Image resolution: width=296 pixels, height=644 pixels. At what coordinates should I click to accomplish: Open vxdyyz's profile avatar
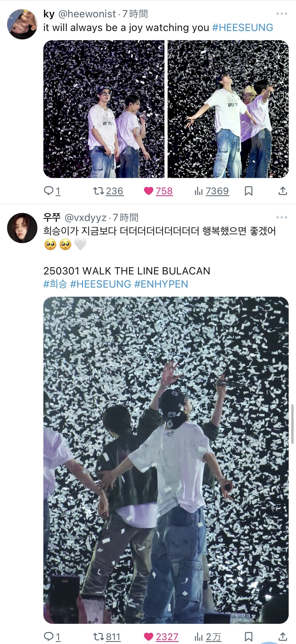tap(22, 228)
